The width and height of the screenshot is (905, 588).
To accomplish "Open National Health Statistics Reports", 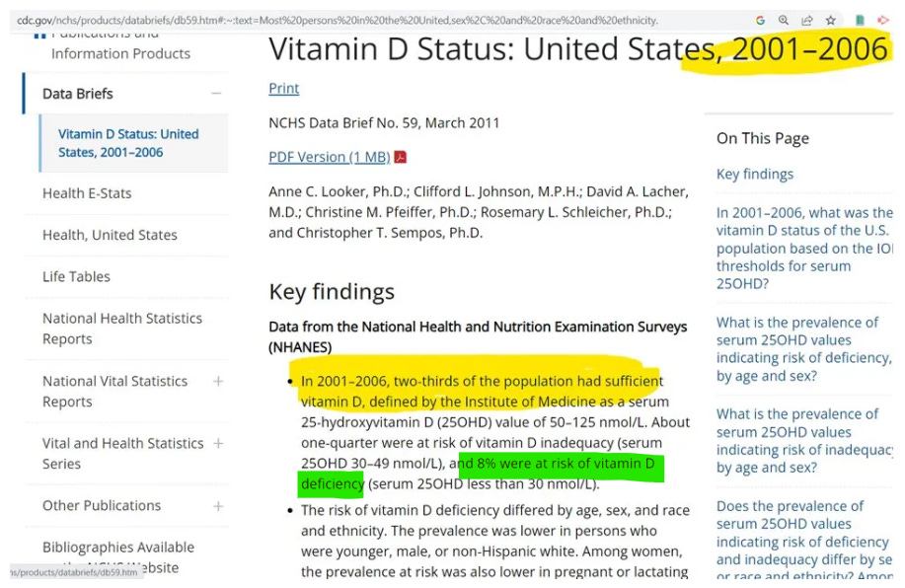I will (x=121, y=329).
